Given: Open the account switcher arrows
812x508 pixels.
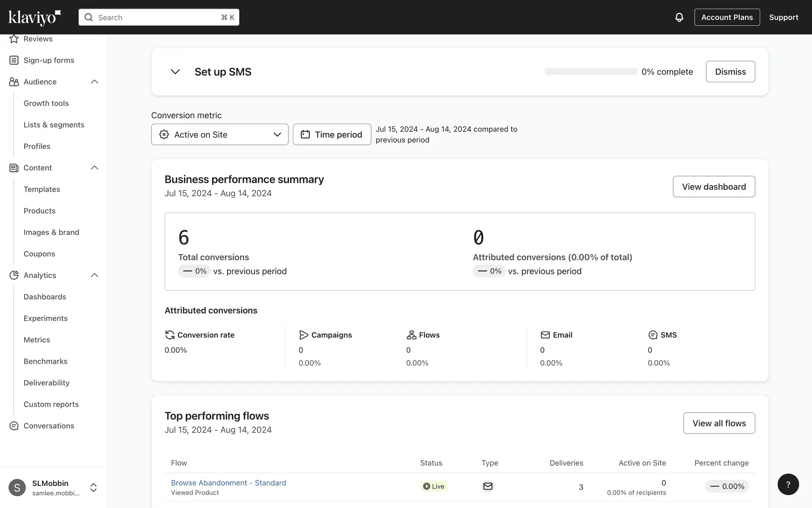Looking at the screenshot, I should point(93,488).
